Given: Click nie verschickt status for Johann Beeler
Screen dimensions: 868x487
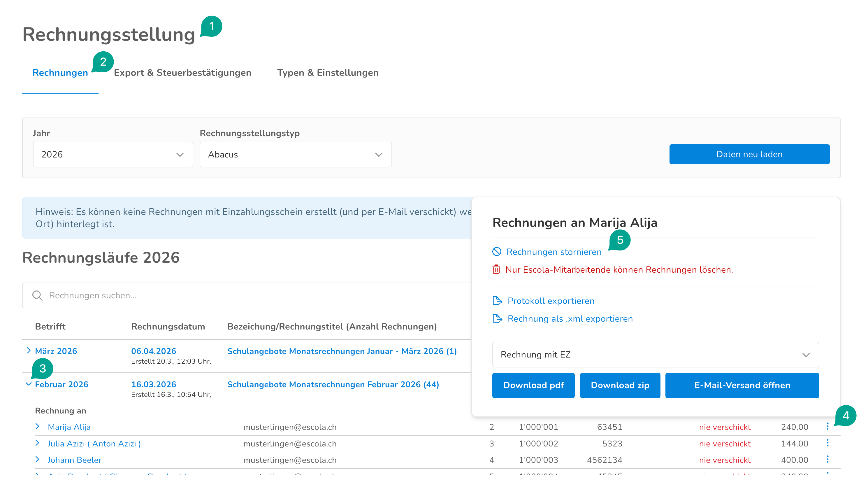Looking at the screenshot, I should pyautogui.click(x=725, y=460).
